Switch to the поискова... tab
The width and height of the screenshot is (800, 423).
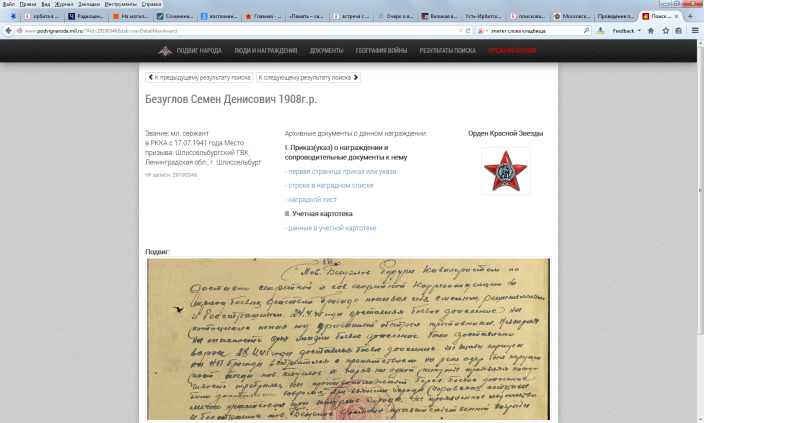528,16
